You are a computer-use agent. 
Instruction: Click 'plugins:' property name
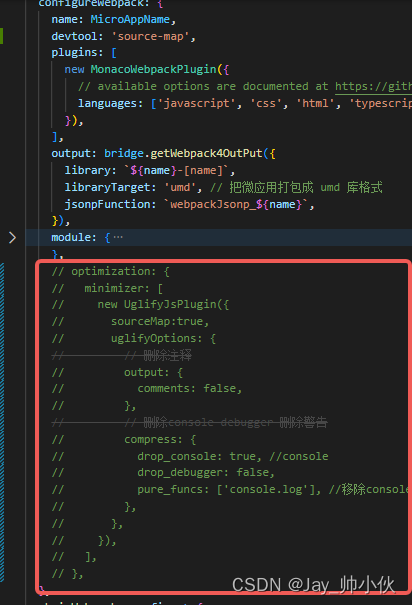pos(77,52)
